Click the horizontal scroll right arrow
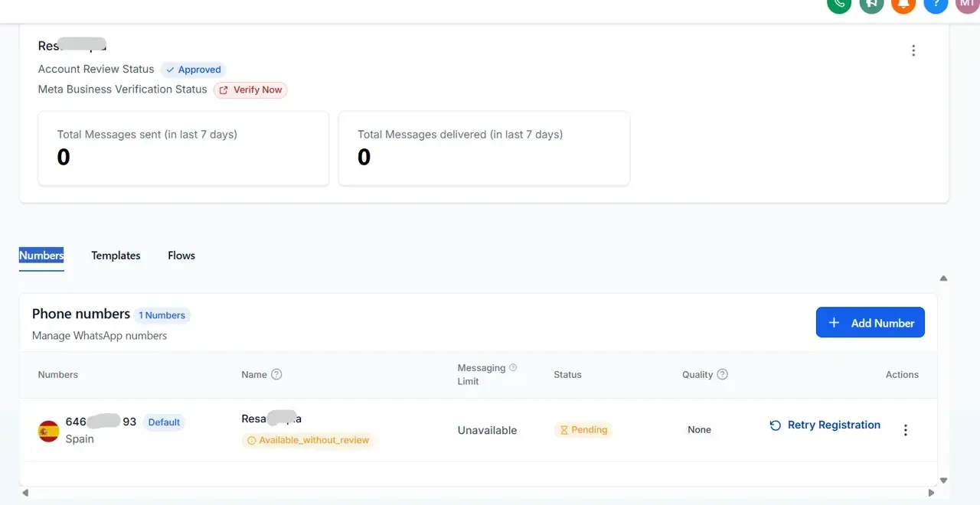980x505 pixels. coord(931,493)
